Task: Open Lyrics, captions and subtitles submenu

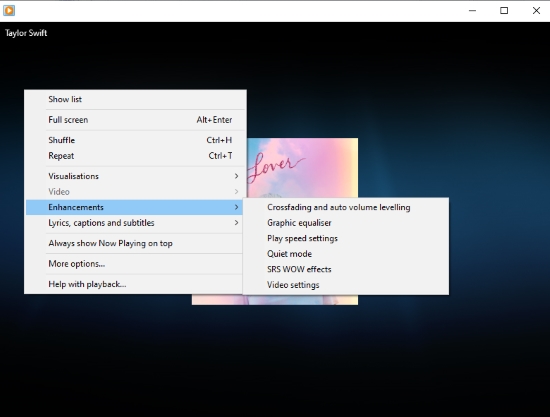Action: [x=135, y=223]
